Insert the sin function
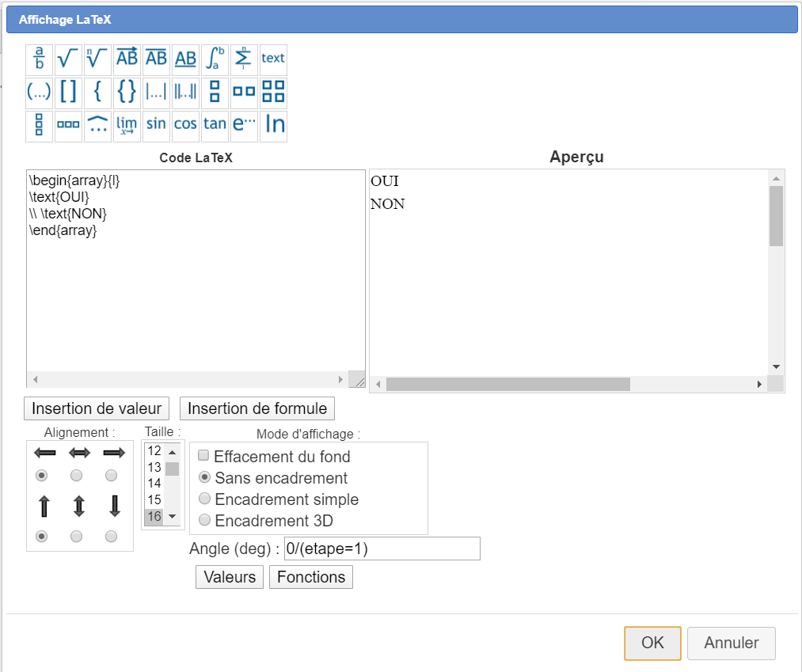 156,124
